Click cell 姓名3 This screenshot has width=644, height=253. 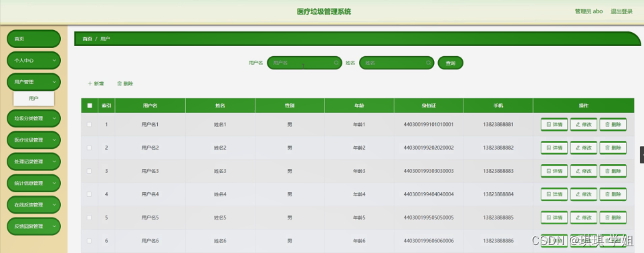point(220,171)
